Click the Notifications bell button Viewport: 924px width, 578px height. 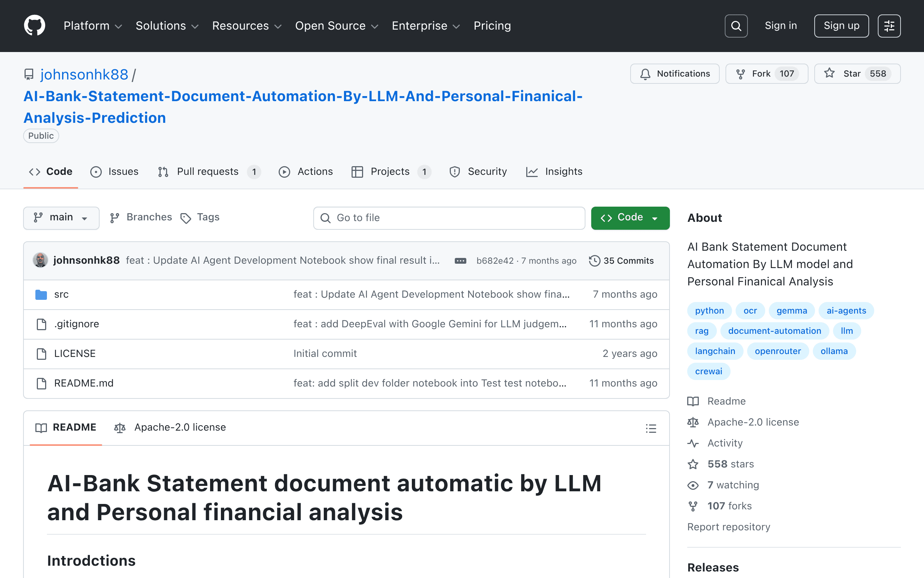(675, 74)
